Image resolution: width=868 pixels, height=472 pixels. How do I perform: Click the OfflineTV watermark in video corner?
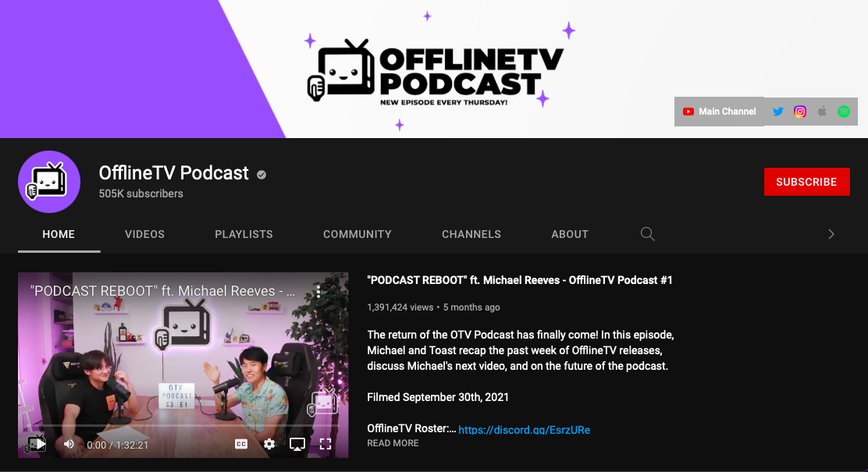point(322,403)
